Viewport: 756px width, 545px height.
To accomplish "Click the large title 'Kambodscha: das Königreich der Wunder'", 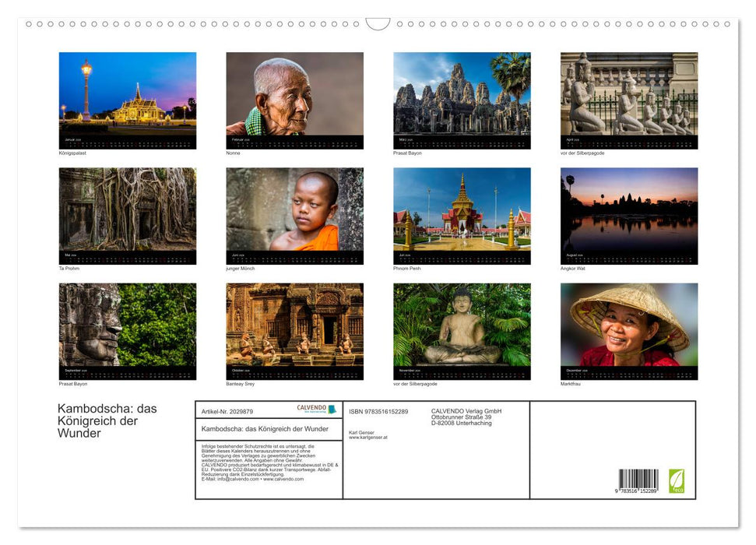I will (107, 420).
